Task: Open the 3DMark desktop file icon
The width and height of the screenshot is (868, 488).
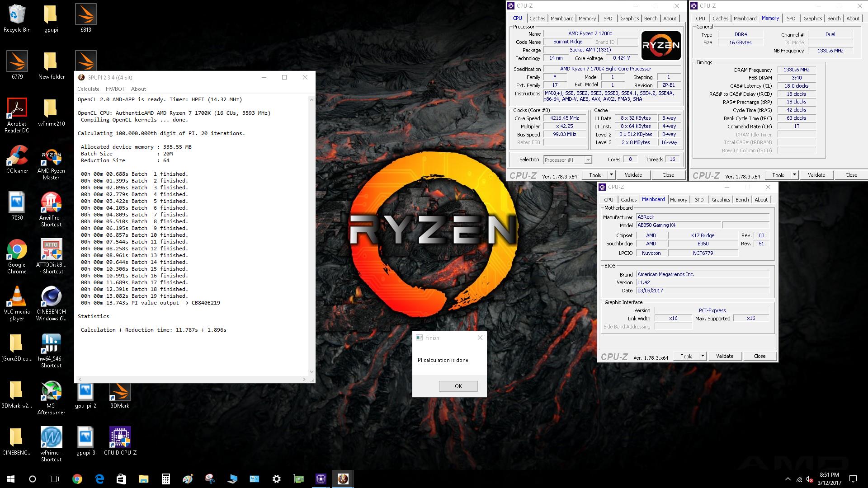Action: coord(120,394)
